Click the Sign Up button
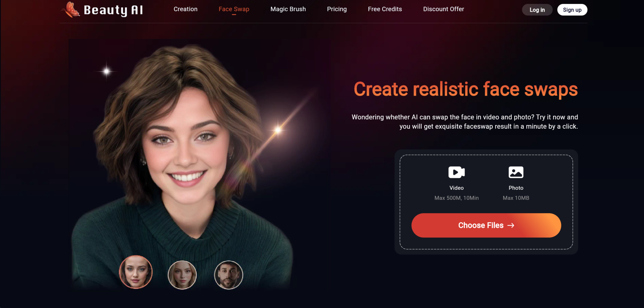The image size is (644, 308). (572, 10)
